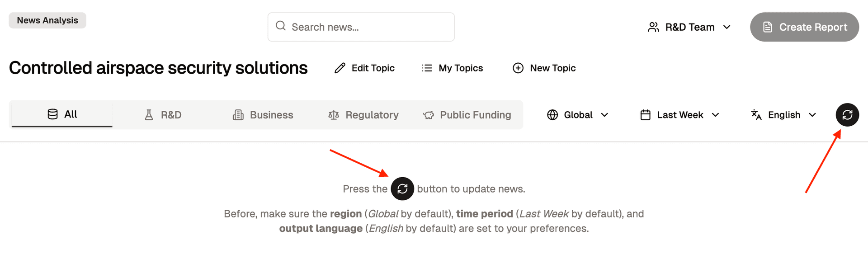Open the English output language dropdown
The height and width of the screenshot is (264, 868).
pyautogui.click(x=783, y=115)
